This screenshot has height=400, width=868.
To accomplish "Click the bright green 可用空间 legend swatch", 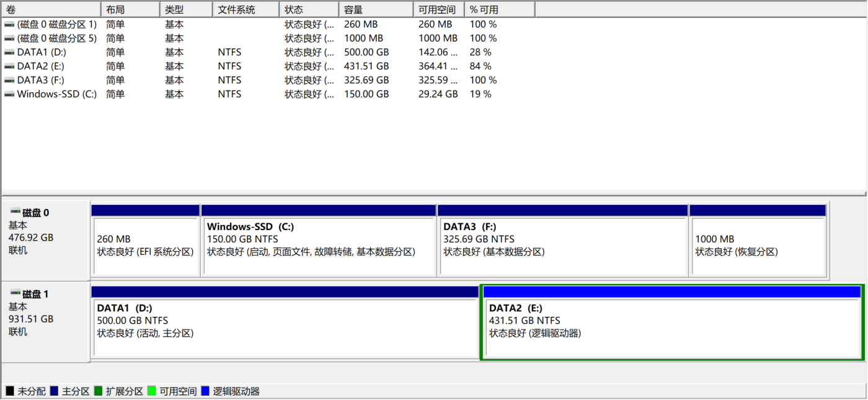I will pos(152,391).
